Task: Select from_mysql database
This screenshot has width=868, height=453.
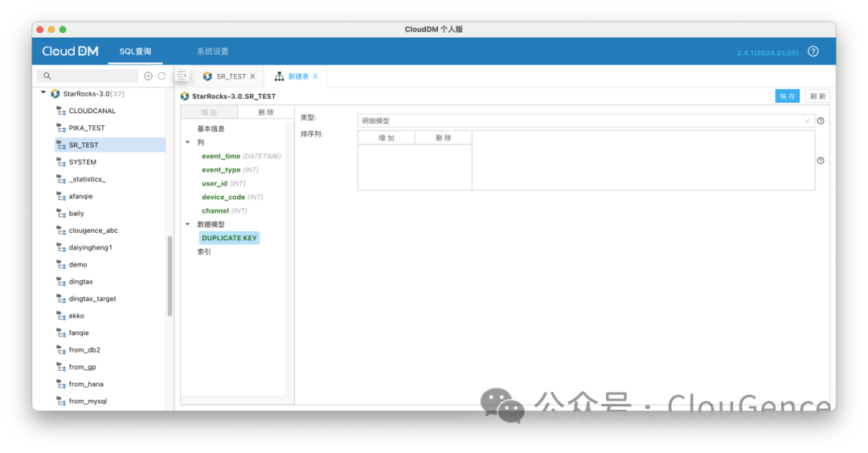Action: (88, 402)
